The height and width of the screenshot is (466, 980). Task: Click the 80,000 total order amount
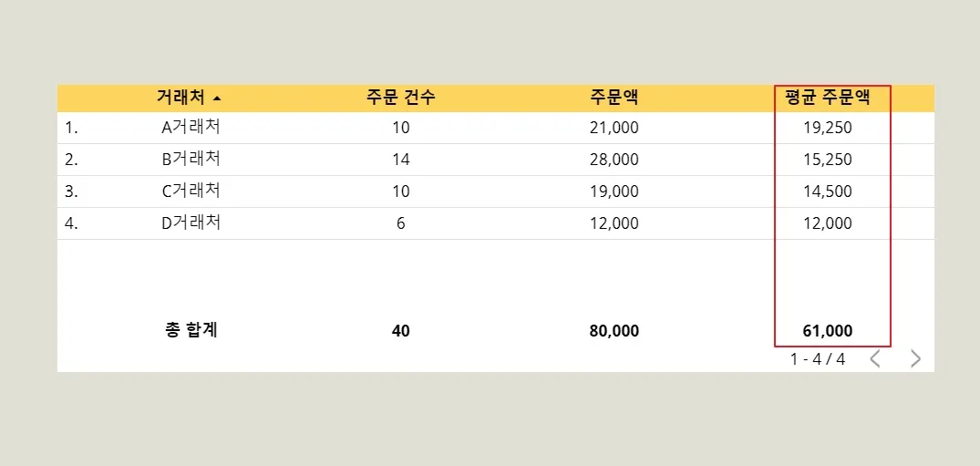click(x=614, y=332)
